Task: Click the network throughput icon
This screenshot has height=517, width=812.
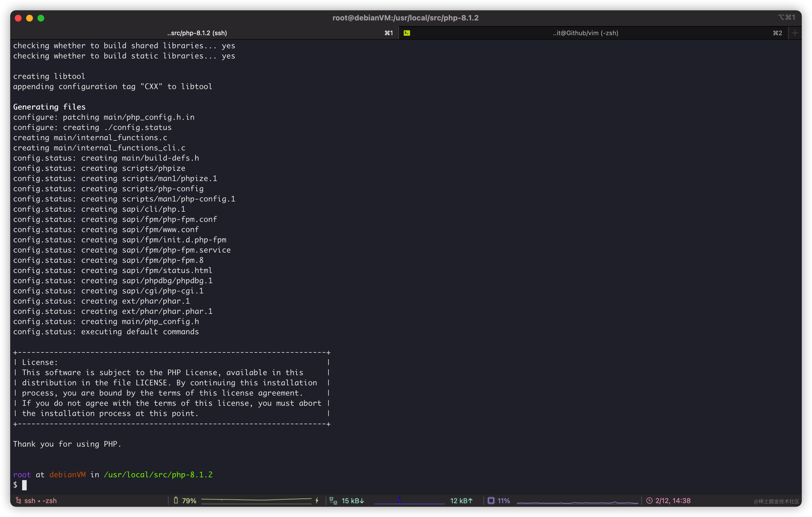Action: coord(333,501)
